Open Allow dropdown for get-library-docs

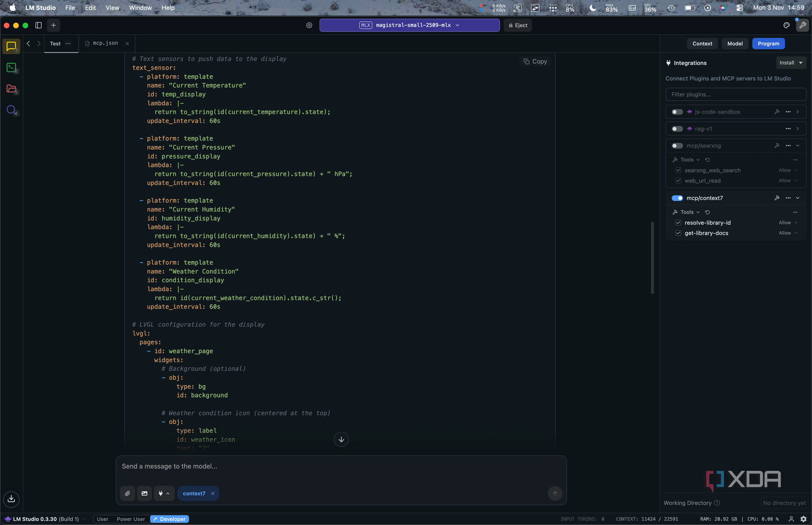[788, 233]
